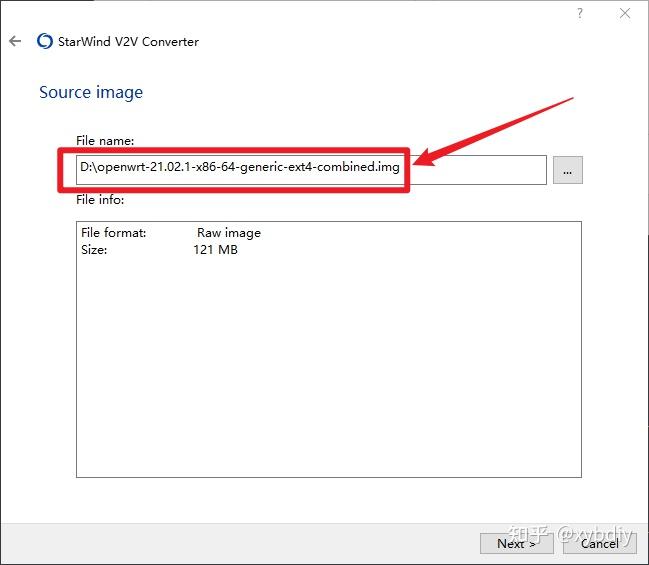The image size is (649, 565).
Task: Click the 'Raw image' format value
Action: point(229,233)
